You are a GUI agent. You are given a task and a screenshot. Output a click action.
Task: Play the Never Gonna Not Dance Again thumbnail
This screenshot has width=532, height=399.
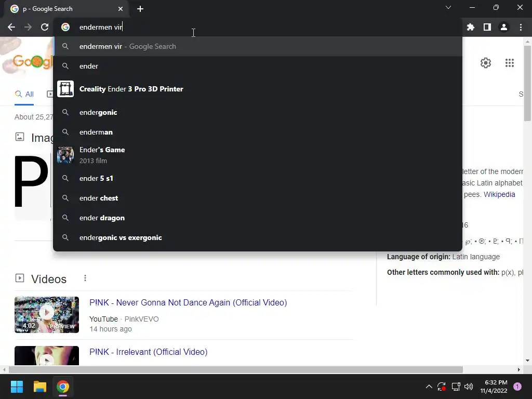click(47, 314)
